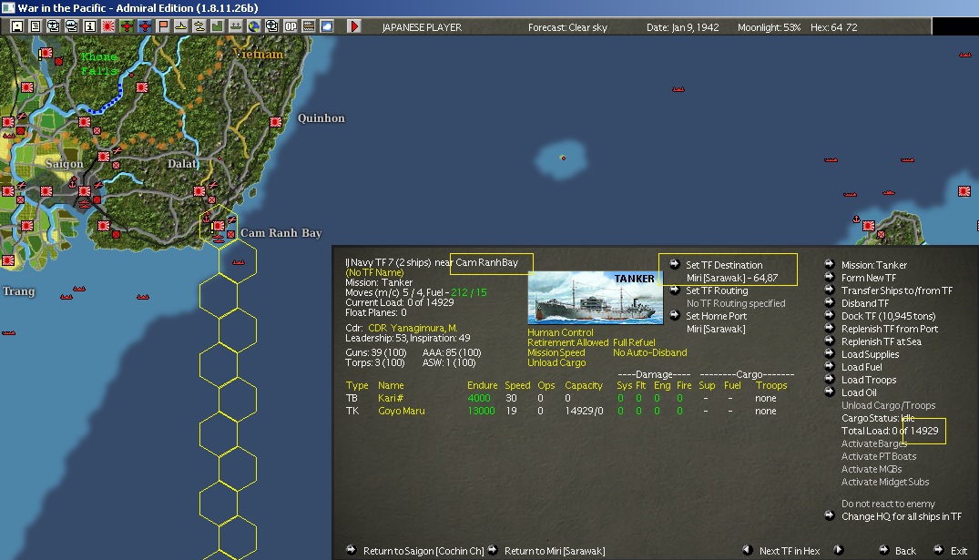Image resolution: width=979 pixels, height=560 pixels.
Task: Click the Quinhon base flag on map
Action: pos(275,122)
